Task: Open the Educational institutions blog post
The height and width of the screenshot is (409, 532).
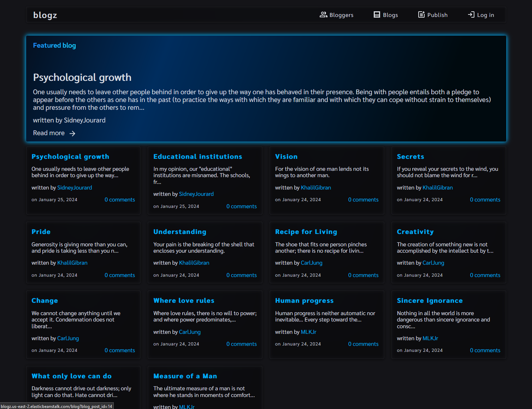Action: tap(197, 157)
